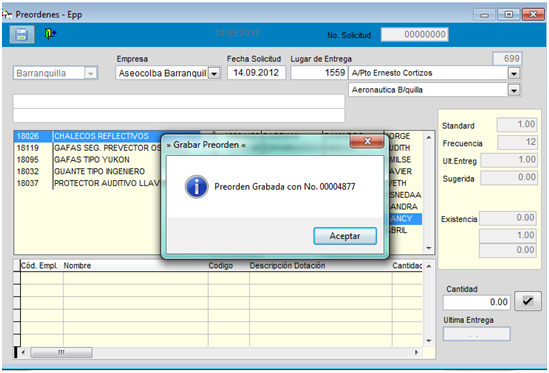Click the Sugerida value field
This screenshot has height=373, width=549.
point(509,178)
